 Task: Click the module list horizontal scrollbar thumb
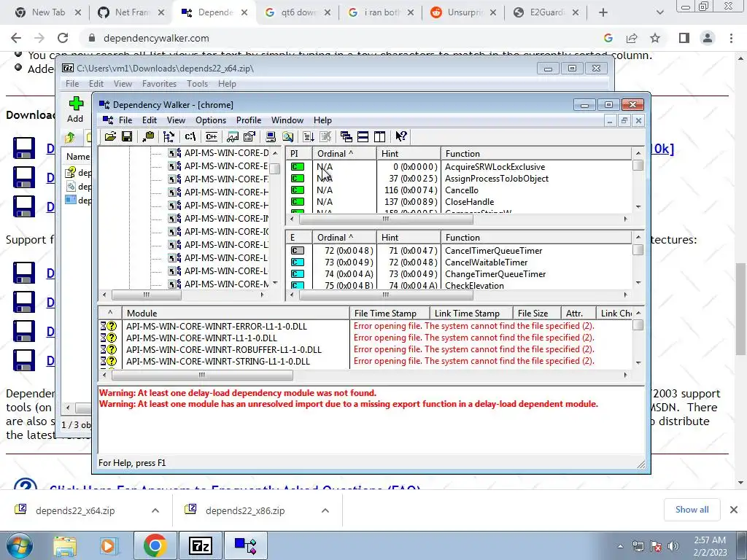(202, 376)
